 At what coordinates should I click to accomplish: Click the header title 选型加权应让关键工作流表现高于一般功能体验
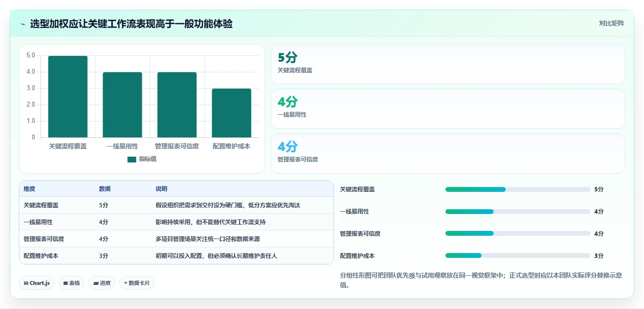(x=131, y=24)
